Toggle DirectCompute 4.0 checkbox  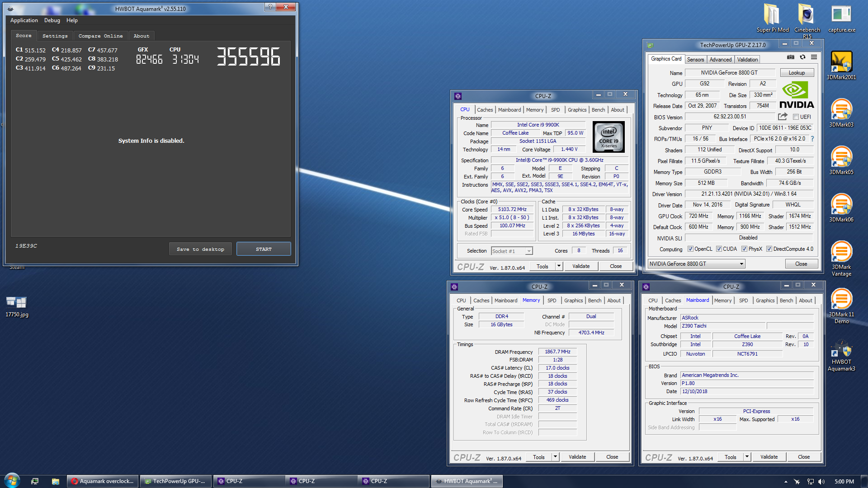tap(769, 249)
